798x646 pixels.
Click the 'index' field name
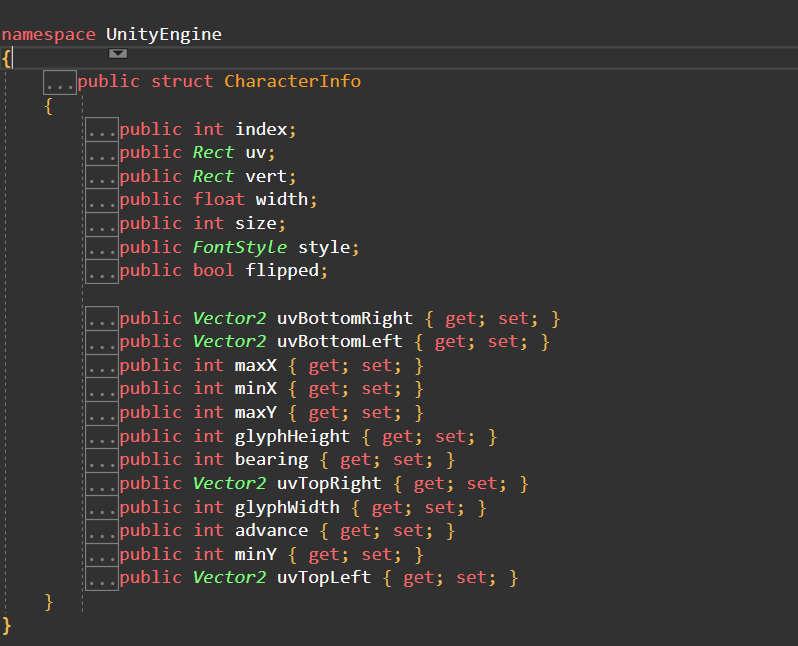261,129
